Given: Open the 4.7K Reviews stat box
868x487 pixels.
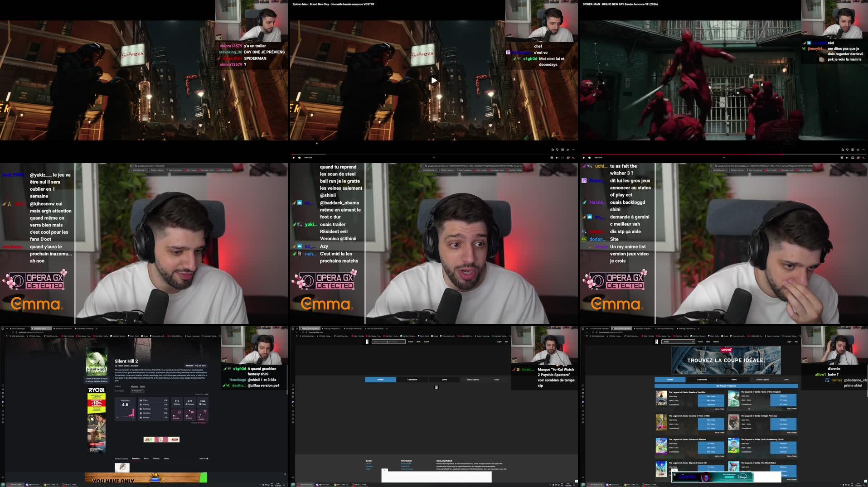Looking at the screenshot, I should (x=189, y=403).
